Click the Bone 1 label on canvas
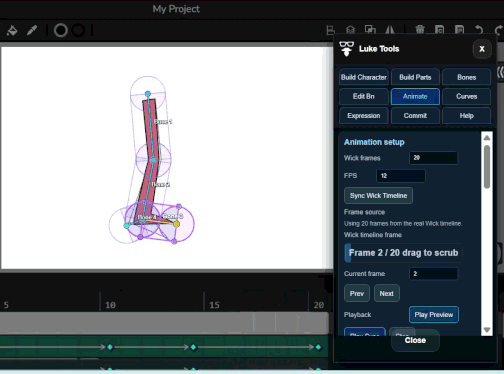This screenshot has width=504, height=374. 163,122
